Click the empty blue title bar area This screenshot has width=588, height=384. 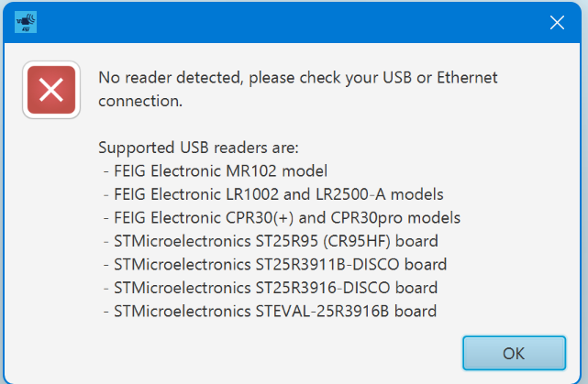tap(275, 22)
